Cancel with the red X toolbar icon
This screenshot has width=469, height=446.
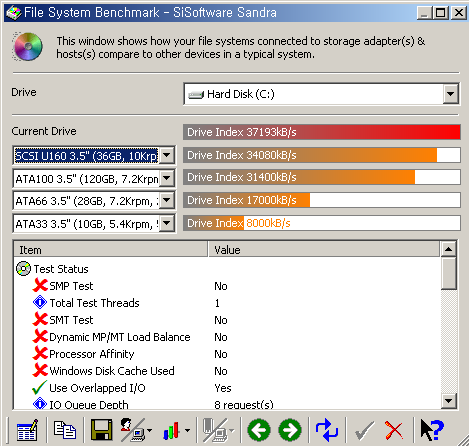pyautogui.click(x=394, y=430)
